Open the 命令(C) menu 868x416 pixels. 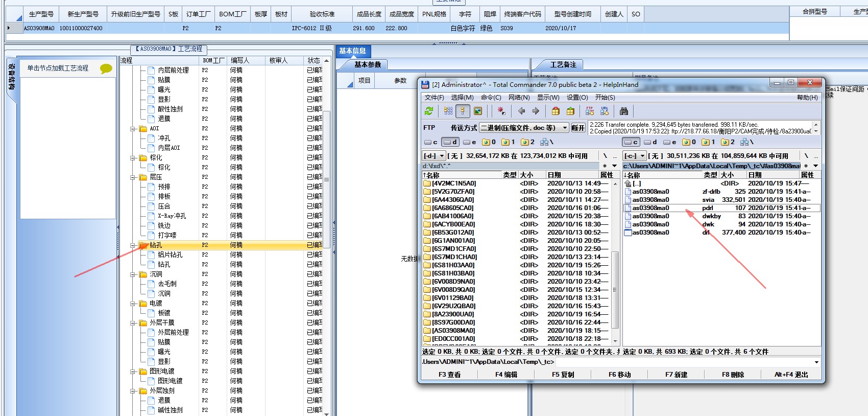491,98
